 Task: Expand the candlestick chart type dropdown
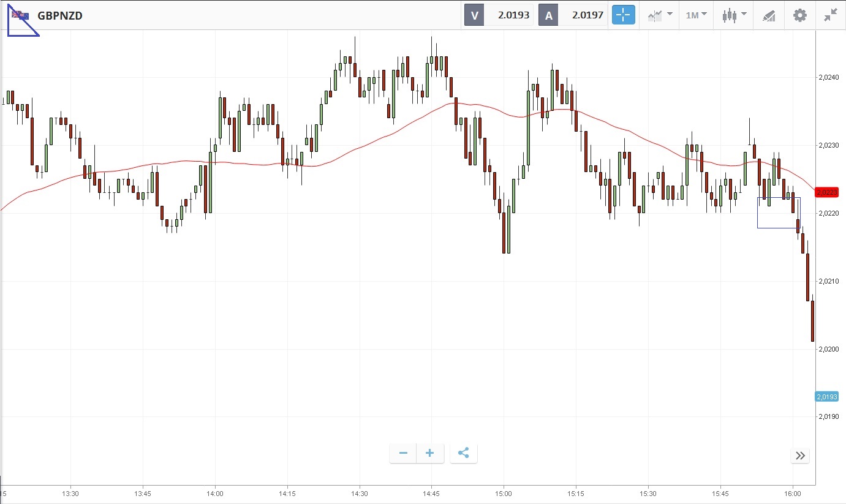[x=734, y=15]
